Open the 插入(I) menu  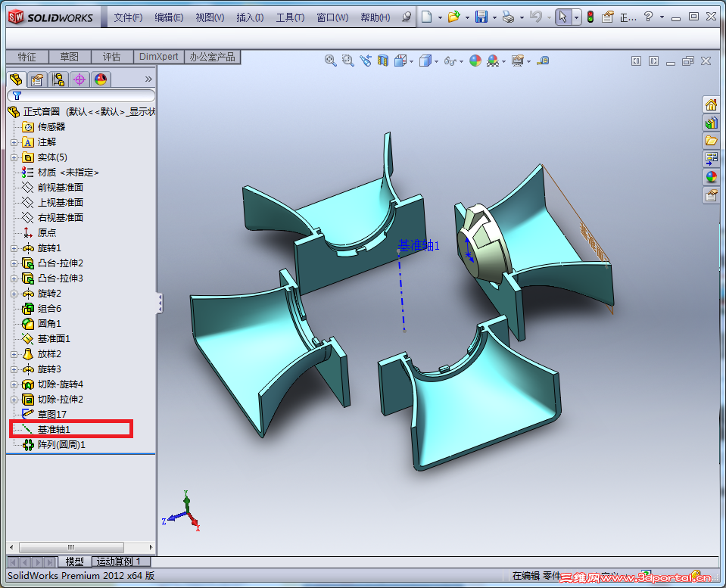click(x=250, y=17)
